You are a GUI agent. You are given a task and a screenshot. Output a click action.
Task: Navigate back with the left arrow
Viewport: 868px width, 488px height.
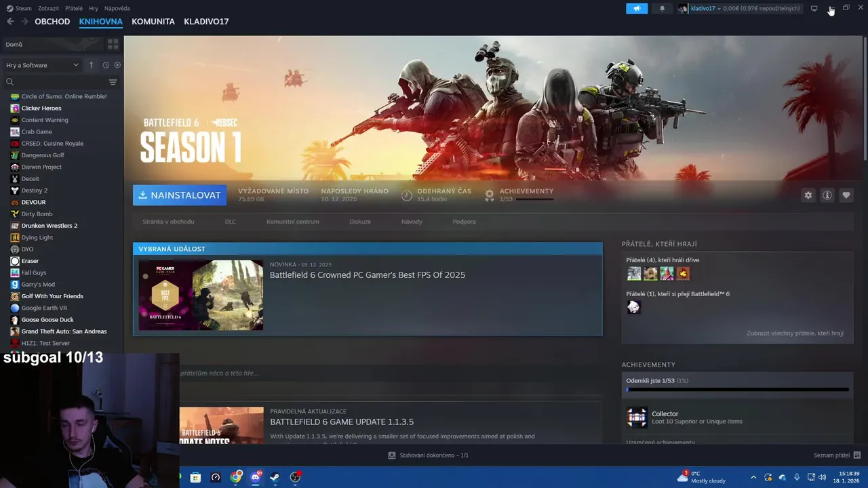coord(10,22)
